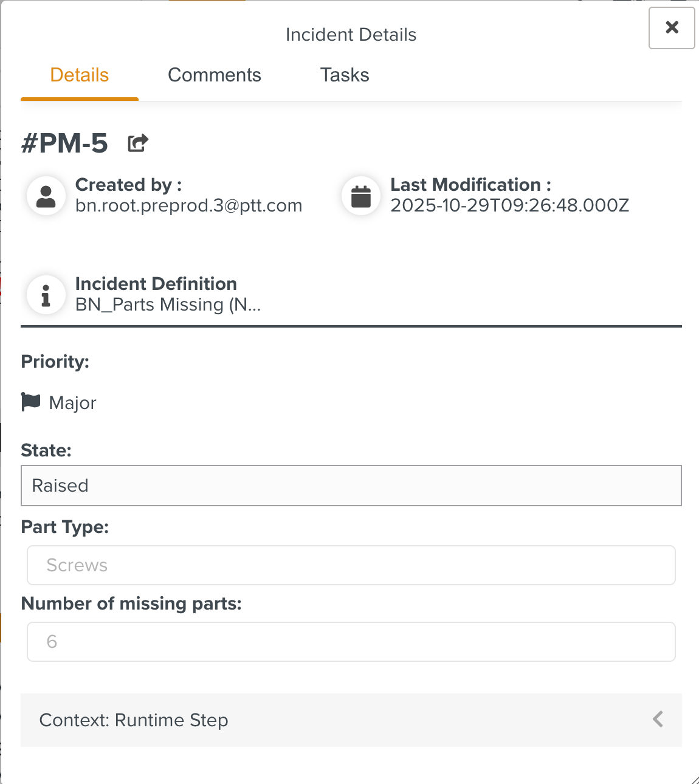Open the Tasks tab

tap(345, 75)
